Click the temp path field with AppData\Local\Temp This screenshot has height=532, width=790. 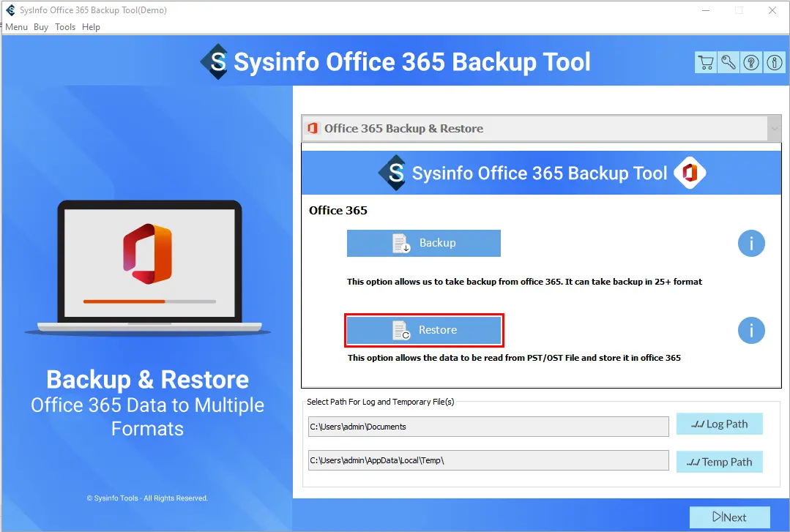coord(488,460)
